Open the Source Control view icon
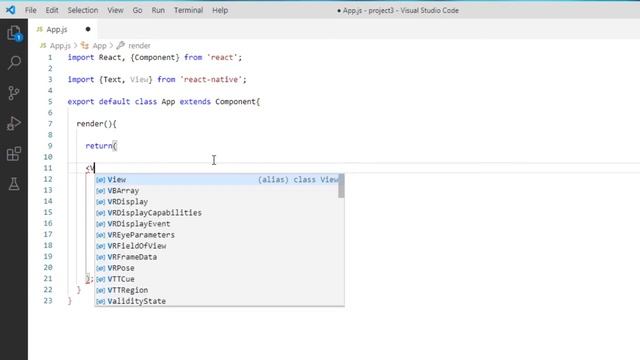This screenshot has width=640, height=360. coord(14,93)
